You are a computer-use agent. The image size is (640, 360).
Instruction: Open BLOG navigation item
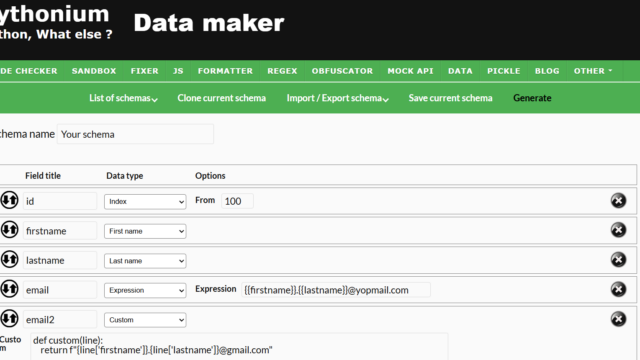point(547,71)
